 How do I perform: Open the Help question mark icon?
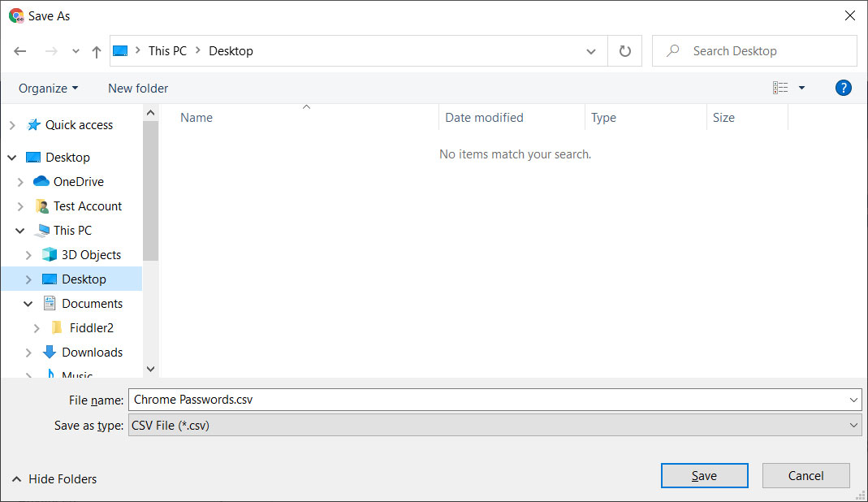pyautogui.click(x=843, y=88)
